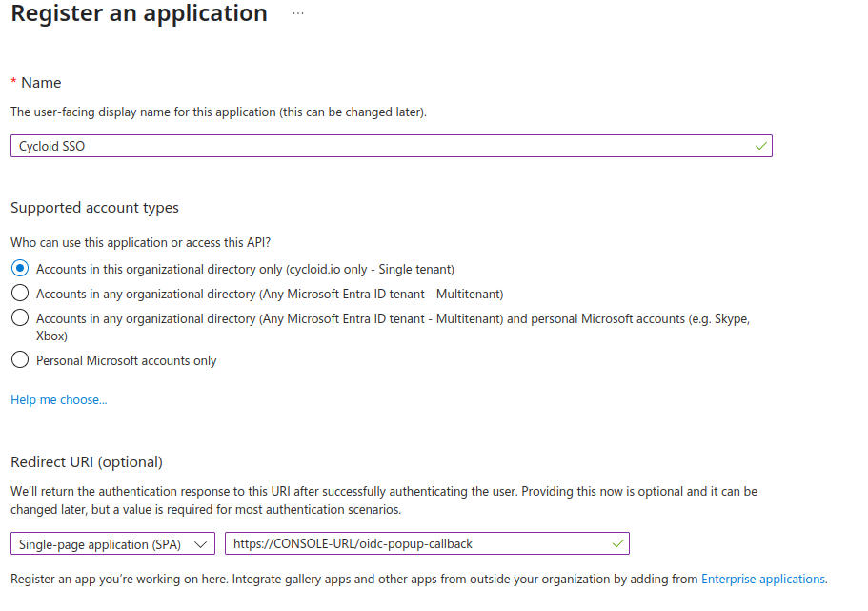Select the Multitenant-only organizational directory radio button
Screen dimensions: 868x611
point(20,294)
